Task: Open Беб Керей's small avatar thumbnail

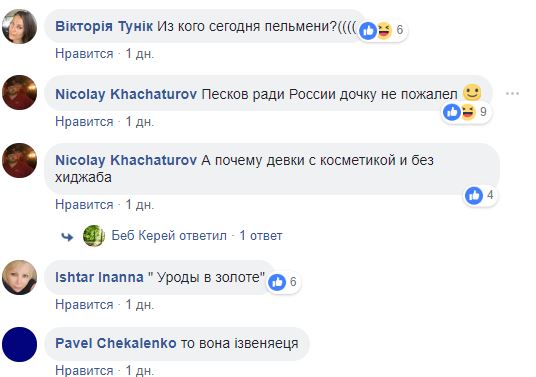Action: pos(94,236)
